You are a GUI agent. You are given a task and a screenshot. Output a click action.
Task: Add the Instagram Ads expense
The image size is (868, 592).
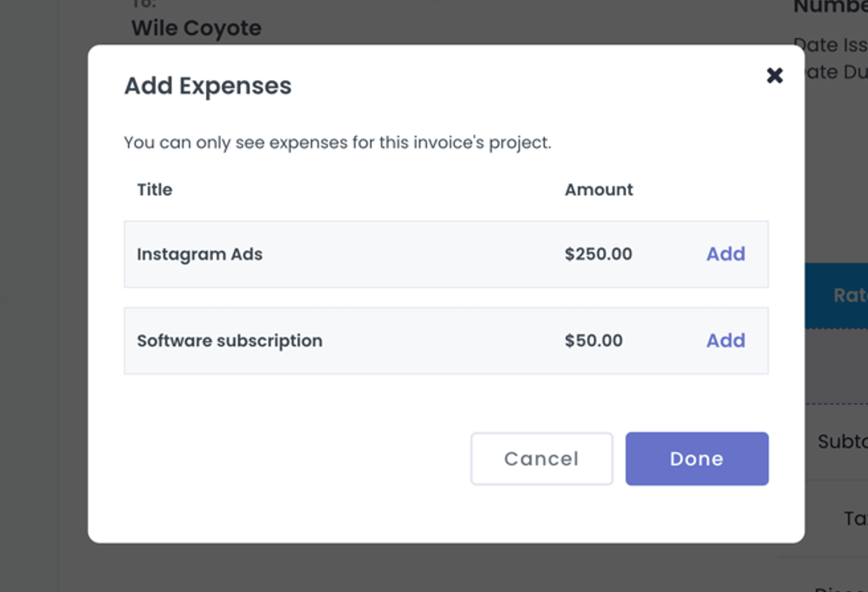726,254
